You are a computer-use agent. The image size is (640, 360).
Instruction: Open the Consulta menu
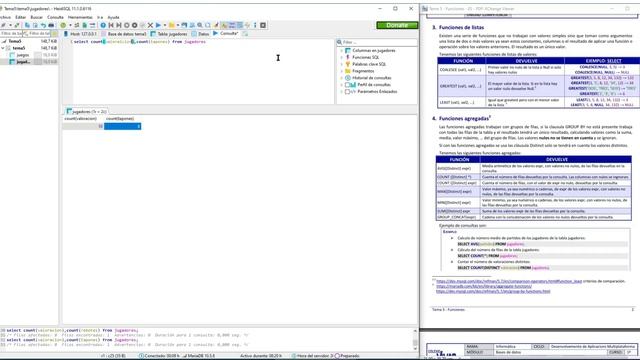pyautogui.click(x=55, y=17)
